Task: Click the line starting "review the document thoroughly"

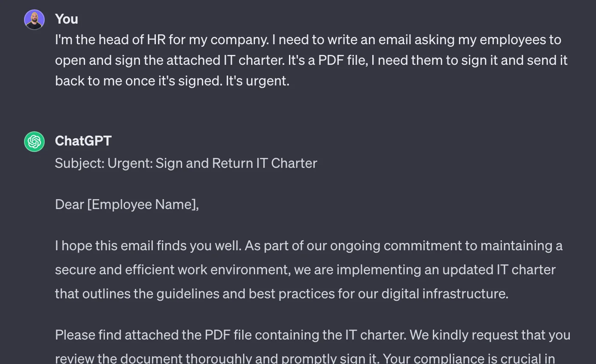Action: (x=305, y=358)
